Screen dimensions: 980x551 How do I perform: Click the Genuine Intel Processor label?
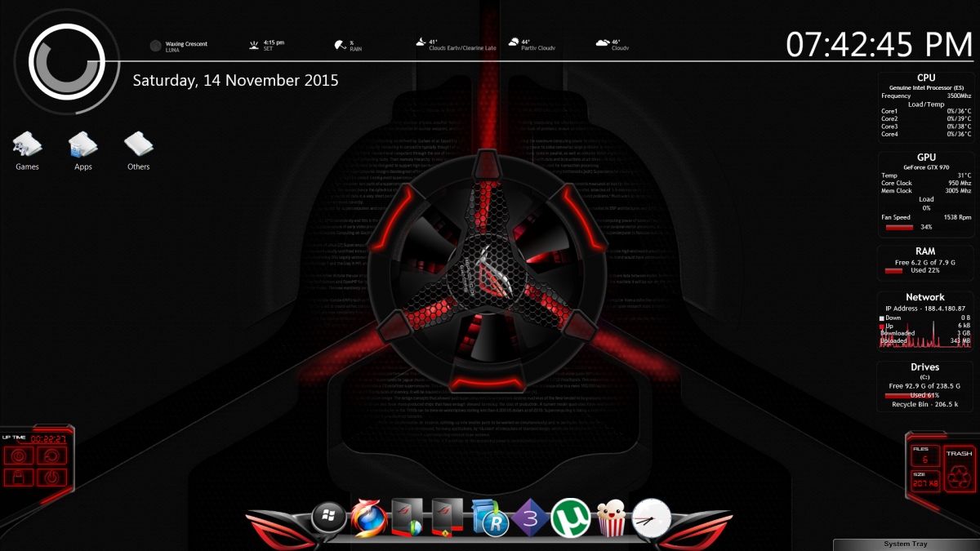tap(925, 87)
